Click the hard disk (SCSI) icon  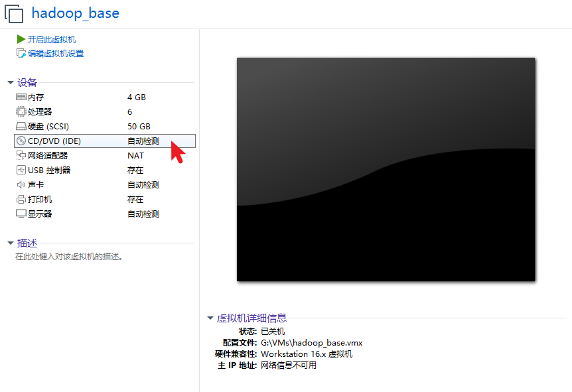pos(21,126)
